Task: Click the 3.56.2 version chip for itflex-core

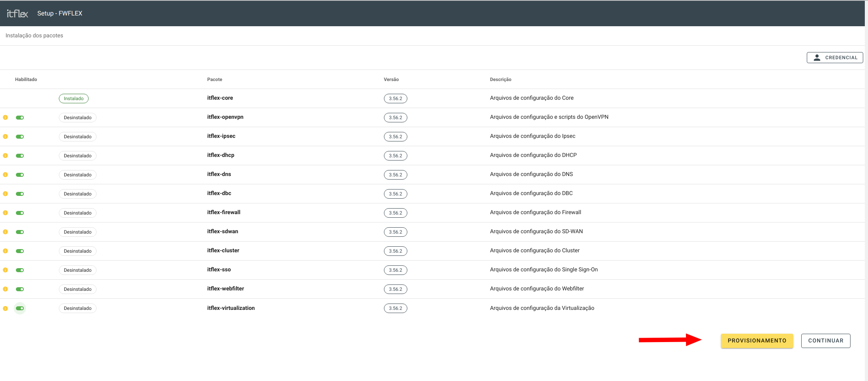Action: pyautogui.click(x=395, y=99)
